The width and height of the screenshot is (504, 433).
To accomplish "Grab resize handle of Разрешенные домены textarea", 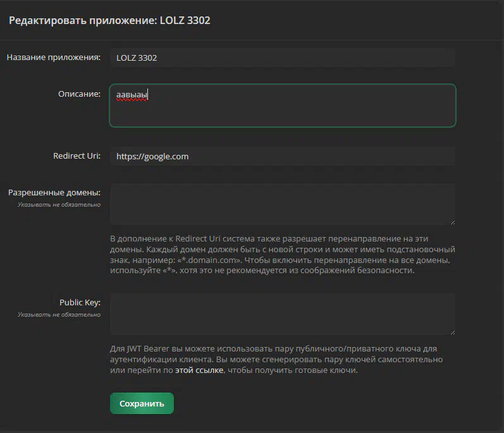I will point(452,222).
